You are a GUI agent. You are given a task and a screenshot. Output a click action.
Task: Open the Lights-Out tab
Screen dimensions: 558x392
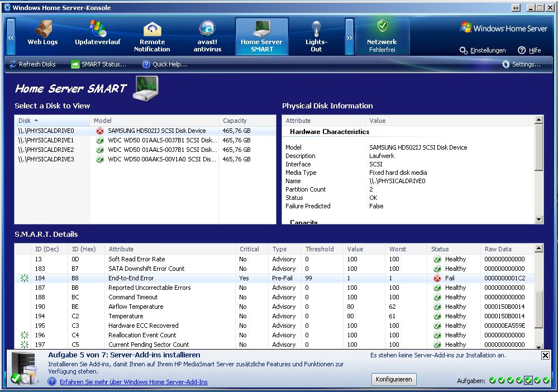(x=316, y=36)
